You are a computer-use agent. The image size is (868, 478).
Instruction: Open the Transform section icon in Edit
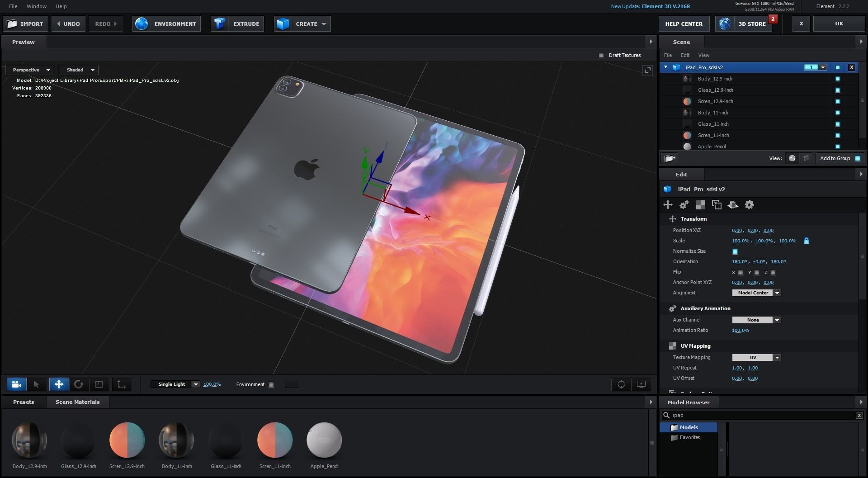(x=668, y=205)
